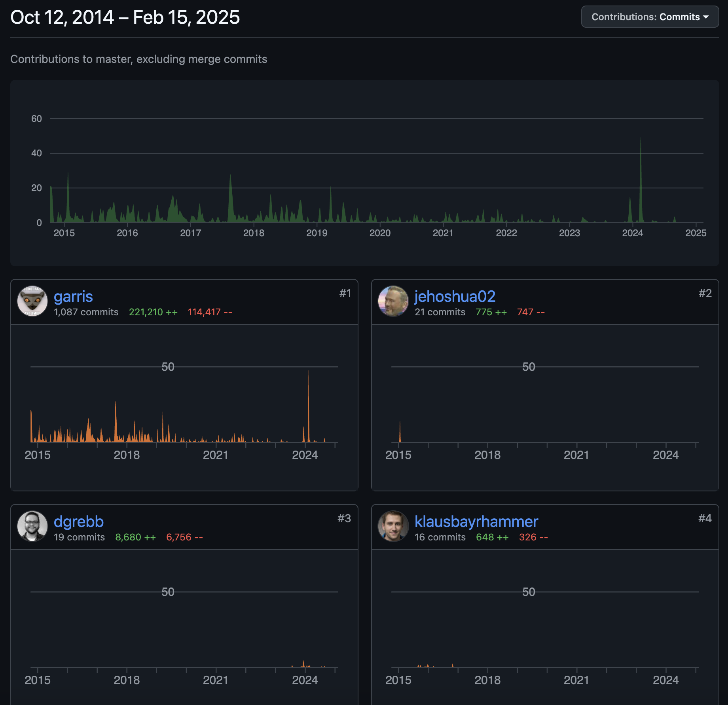
Task: Click the 50 gridline label in dgrebb graph
Action: (x=168, y=592)
